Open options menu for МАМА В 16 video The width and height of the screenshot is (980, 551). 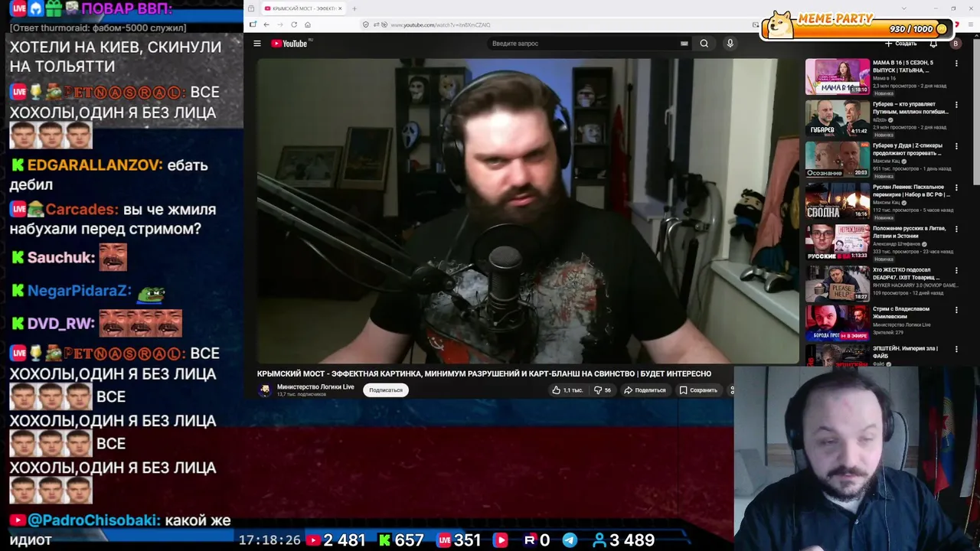pyautogui.click(x=956, y=64)
